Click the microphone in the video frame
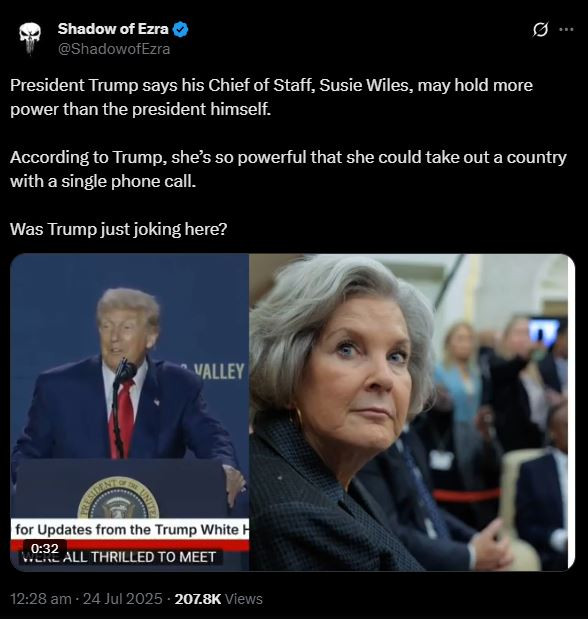 pos(126,372)
